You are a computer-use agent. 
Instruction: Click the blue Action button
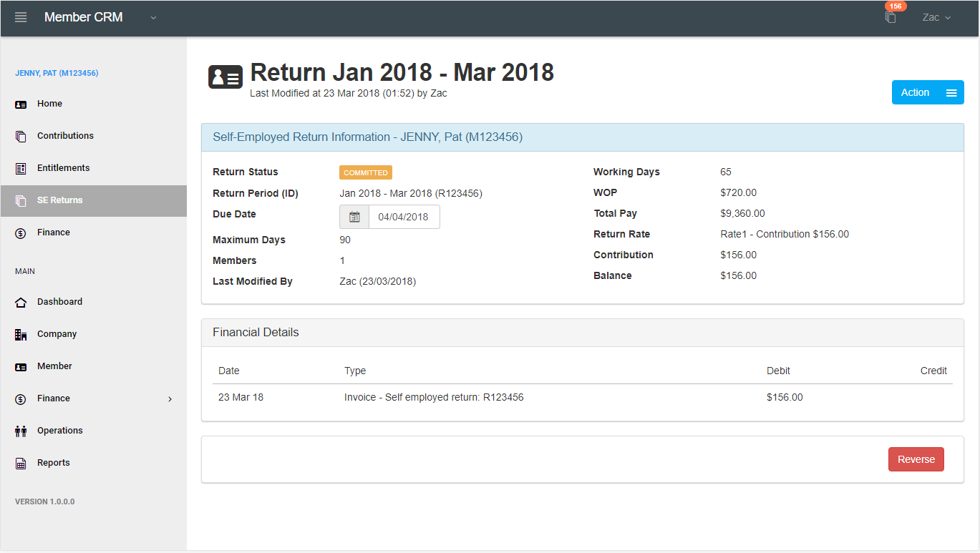(928, 92)
